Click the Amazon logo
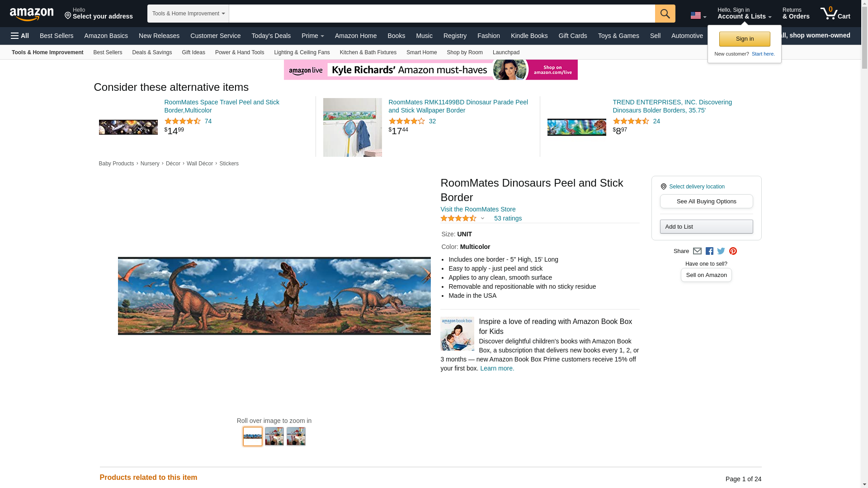 32,14
